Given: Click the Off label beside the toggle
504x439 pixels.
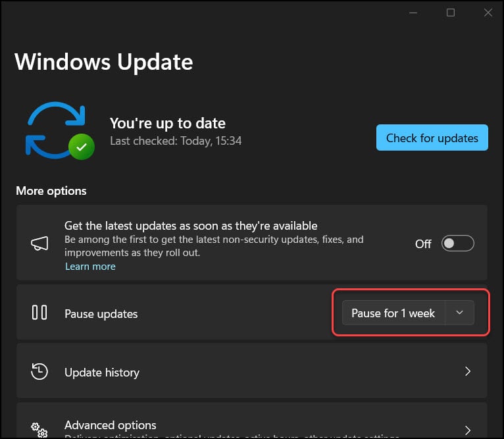Looking at the screenshot, I should [x=423, y=244].
